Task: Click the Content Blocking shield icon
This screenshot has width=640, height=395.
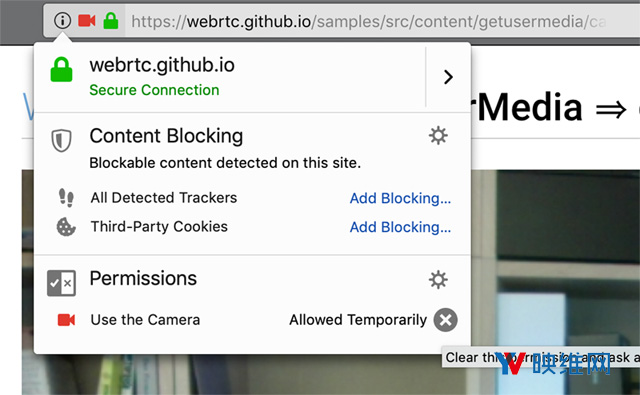Action: (61, 140)
